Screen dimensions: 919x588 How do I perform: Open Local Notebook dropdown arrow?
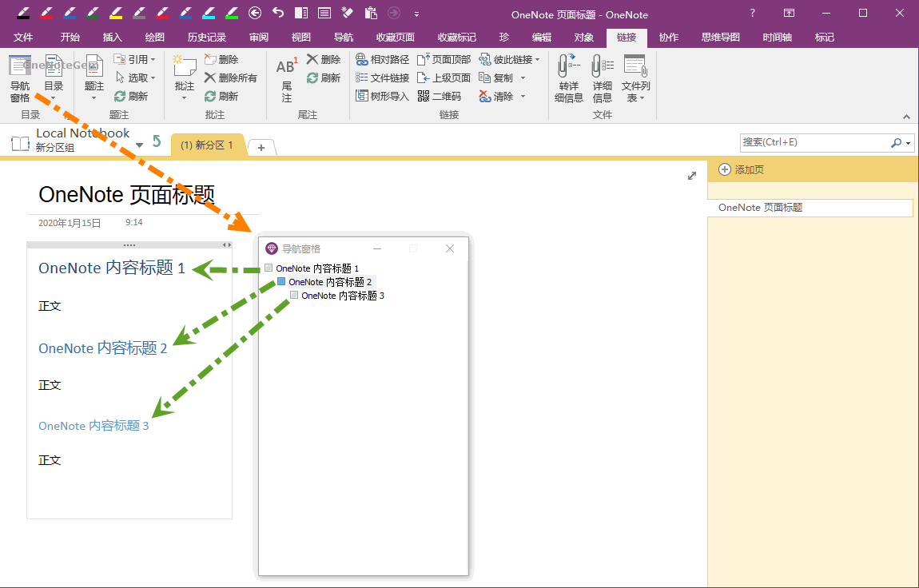(x=139, y=145)
